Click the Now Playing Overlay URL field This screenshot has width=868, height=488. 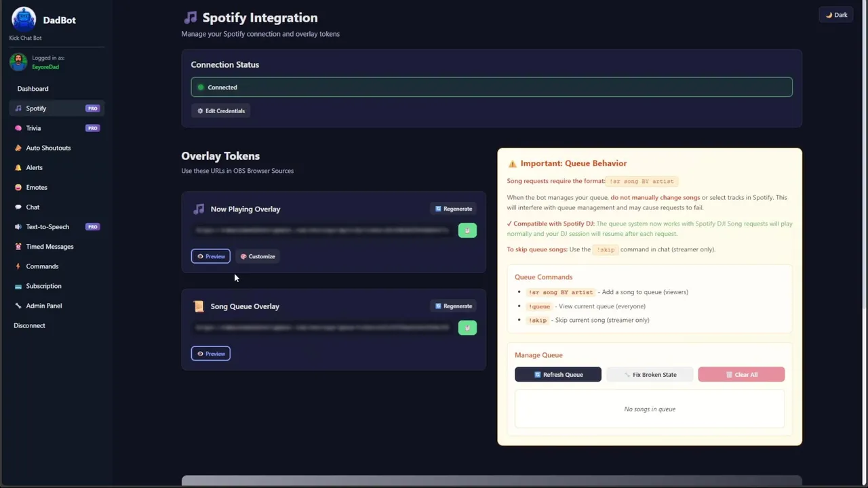[322, 230]
